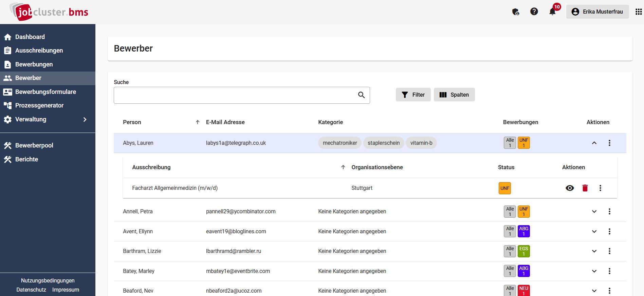Viewport: 644px width, 296px height.
Task: Click Organisationsebene column header
Action: coord(377,167)
